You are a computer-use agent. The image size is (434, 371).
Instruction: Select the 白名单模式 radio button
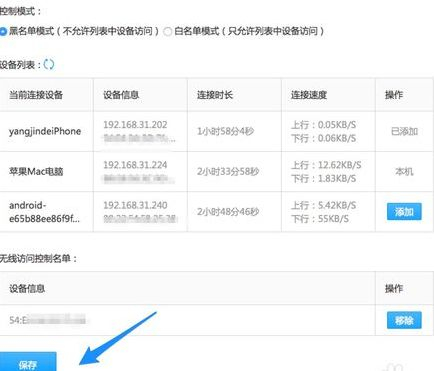pos(168,32)
